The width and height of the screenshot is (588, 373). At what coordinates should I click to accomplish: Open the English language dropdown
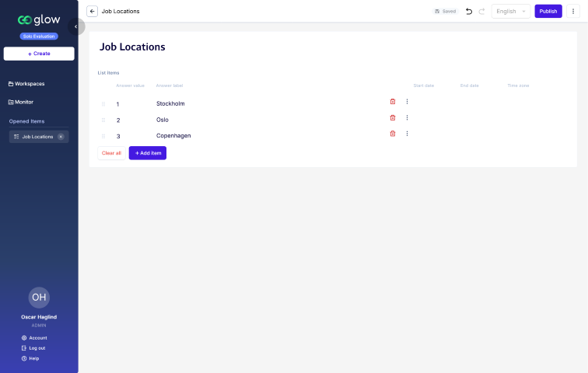[511, 11]
